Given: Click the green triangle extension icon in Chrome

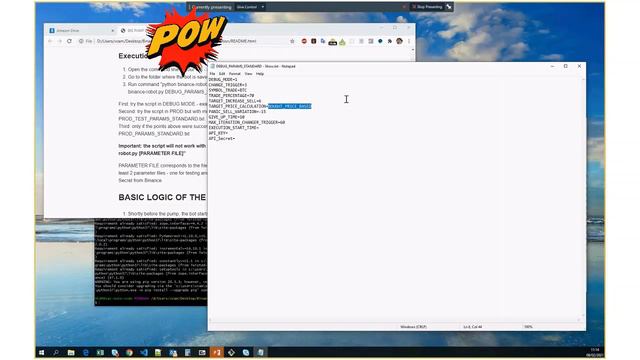Looking at the screenshot, I should pos(342,42).
